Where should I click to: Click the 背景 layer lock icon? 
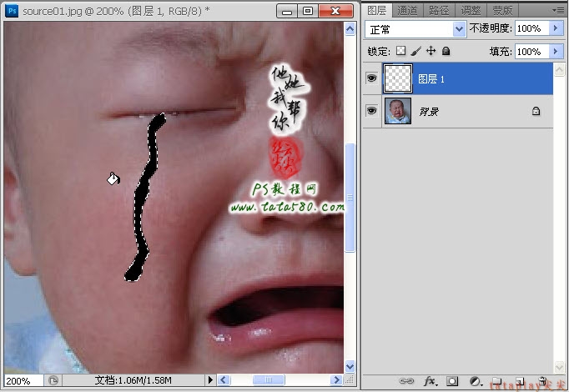point(536,111)
